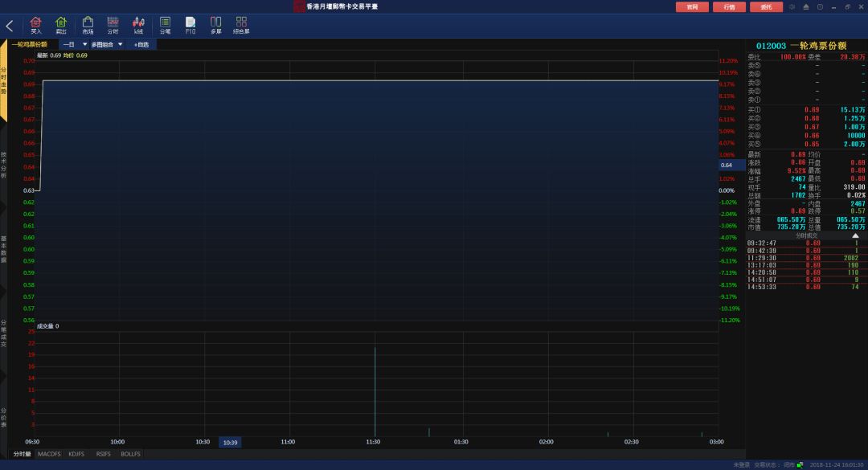The height and width of the screenshot is (470, 868).
Task: Click the 0.64 price marker label
Action: click(x=732, y=165)
